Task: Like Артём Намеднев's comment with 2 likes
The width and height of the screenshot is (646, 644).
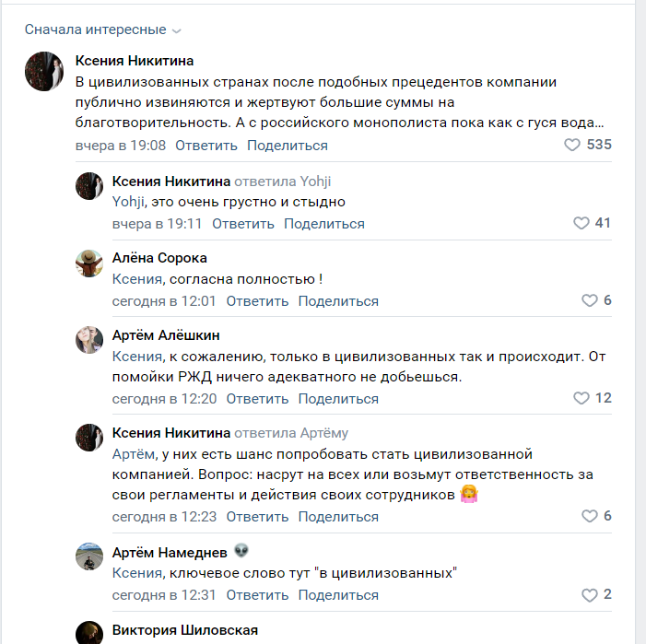Action: point(590,595)
